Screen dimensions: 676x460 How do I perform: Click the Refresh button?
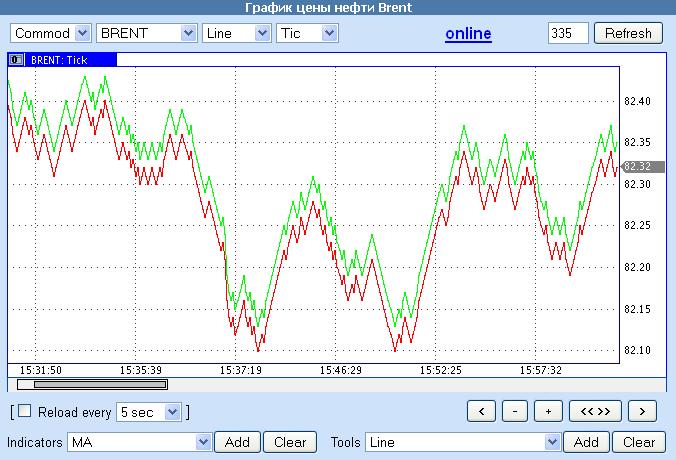[x=628, y=33]
